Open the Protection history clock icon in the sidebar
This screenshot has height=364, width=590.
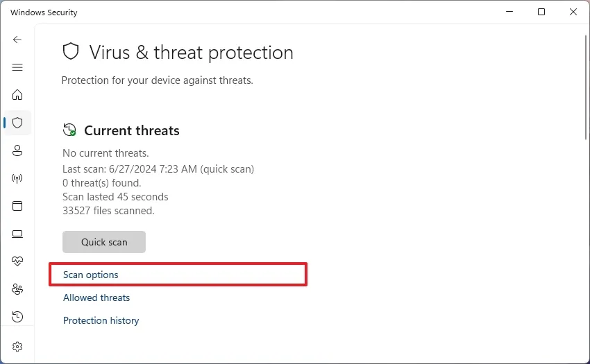[x=17, y=317]
